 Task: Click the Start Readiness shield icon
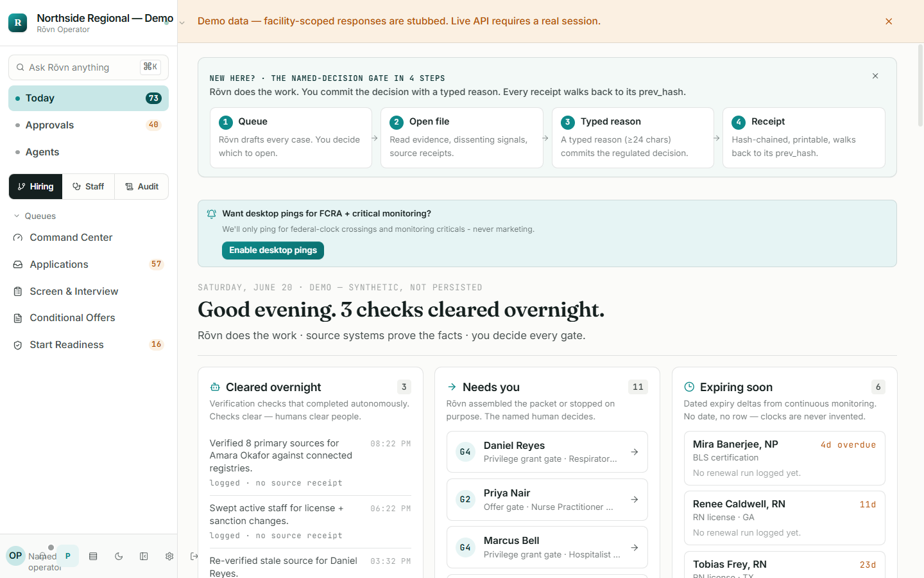click(18, 345)
